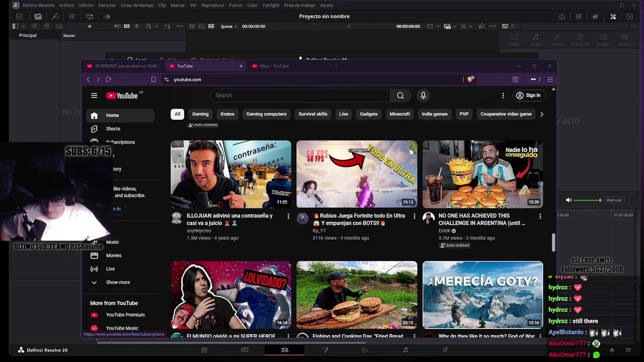Viewport: 644px width, 362px height.
Task: Open YouTube hamburger guide menu
Action: coord(94,96)
